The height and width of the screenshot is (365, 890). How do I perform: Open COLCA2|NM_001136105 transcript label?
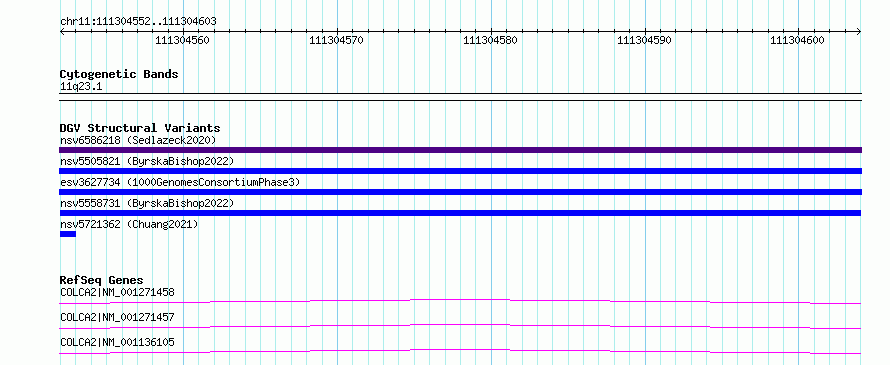[x=117, y=342]
